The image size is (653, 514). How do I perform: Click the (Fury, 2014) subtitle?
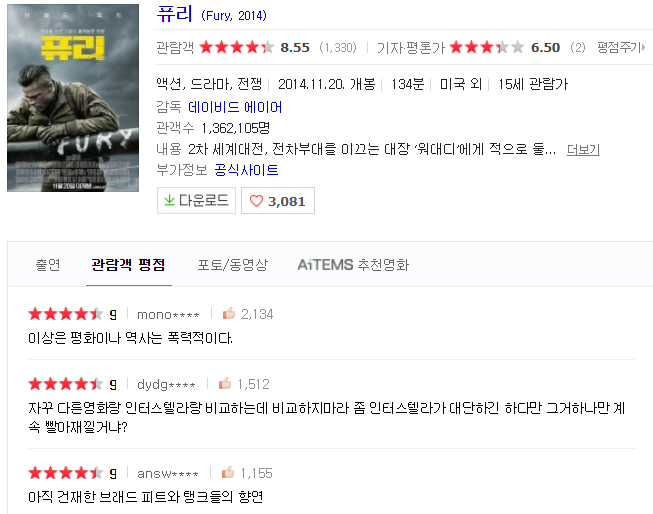(234, 16)
